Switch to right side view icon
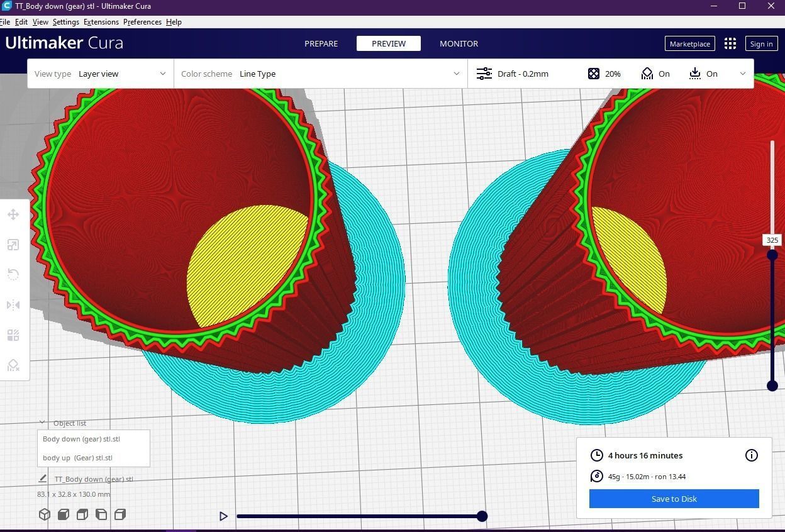Viewport: 785px width, 532px height. click(120, 514)
